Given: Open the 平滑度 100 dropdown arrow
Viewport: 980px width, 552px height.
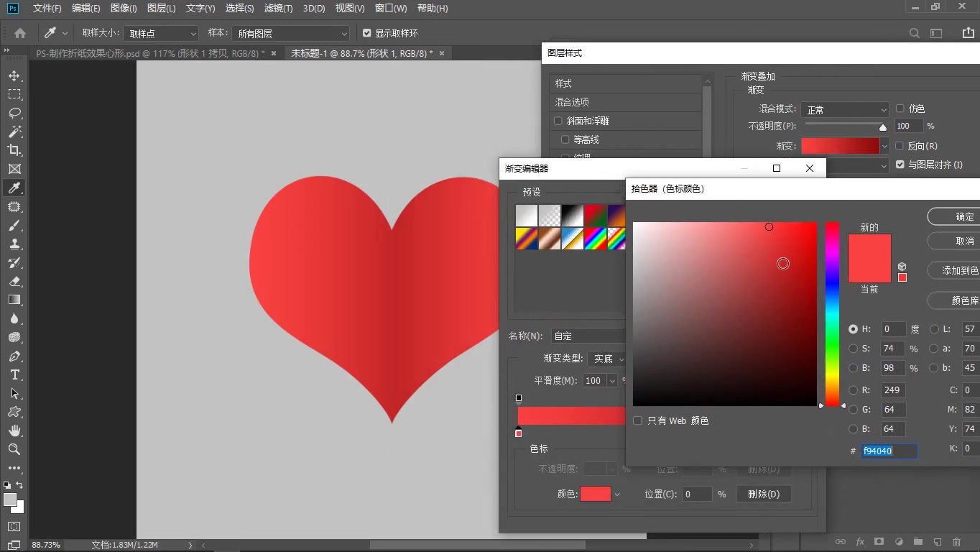Looking at the screenshot, I should tap(612, 381).
